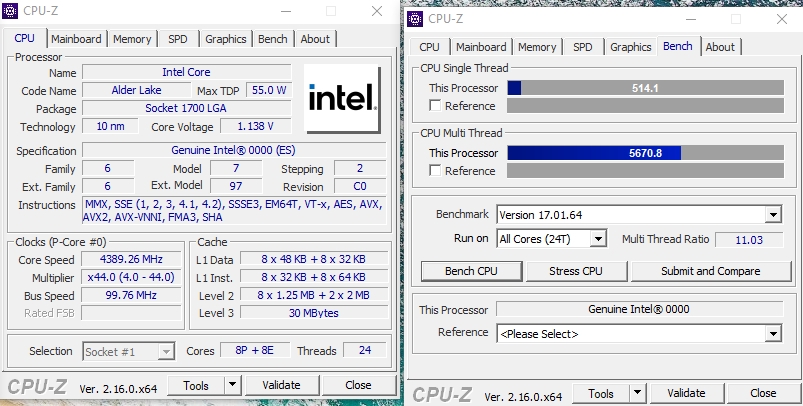
Task: Open Memory tab in right window
Action: coord(537,47)
